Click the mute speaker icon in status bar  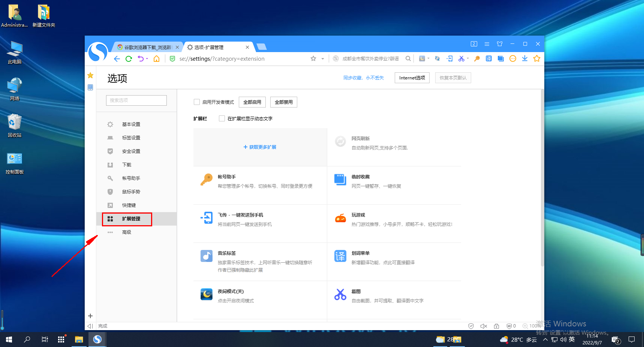coord(484,326)
